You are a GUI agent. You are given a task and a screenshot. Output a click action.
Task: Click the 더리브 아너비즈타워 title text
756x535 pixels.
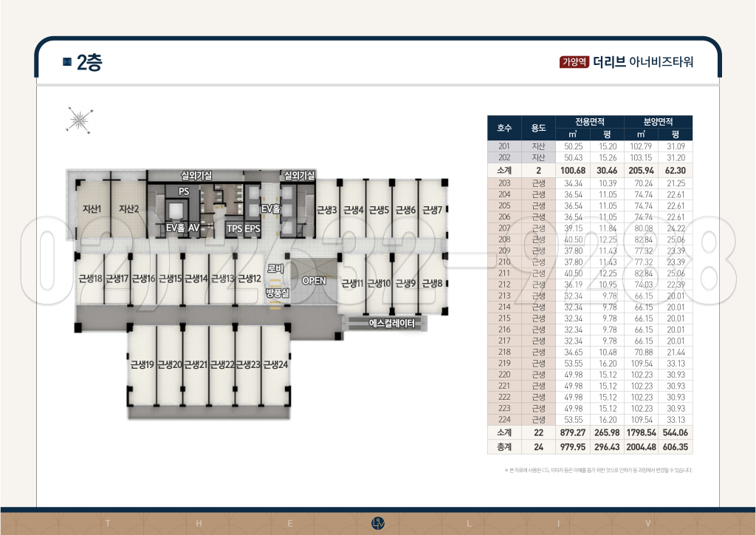[643, 62]
